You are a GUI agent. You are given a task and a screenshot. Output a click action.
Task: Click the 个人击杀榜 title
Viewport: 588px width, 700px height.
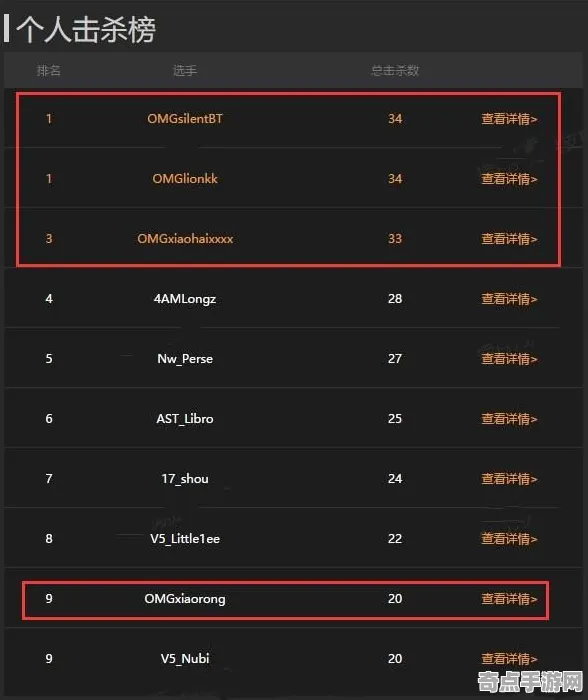(86, 29)
